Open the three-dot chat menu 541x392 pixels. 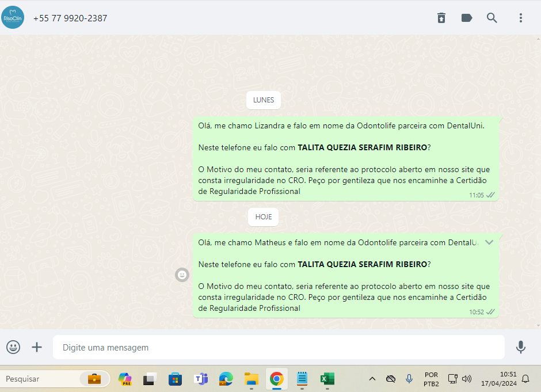[x=521, y=18]
